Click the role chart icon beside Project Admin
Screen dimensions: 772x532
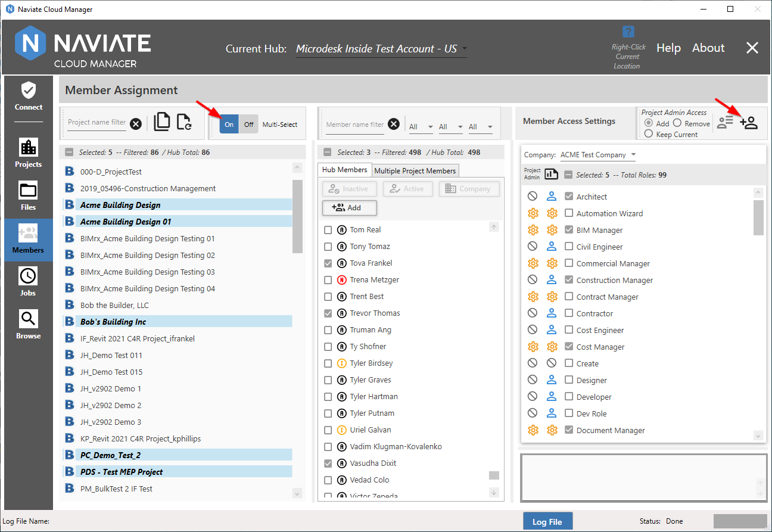[551, 175]
